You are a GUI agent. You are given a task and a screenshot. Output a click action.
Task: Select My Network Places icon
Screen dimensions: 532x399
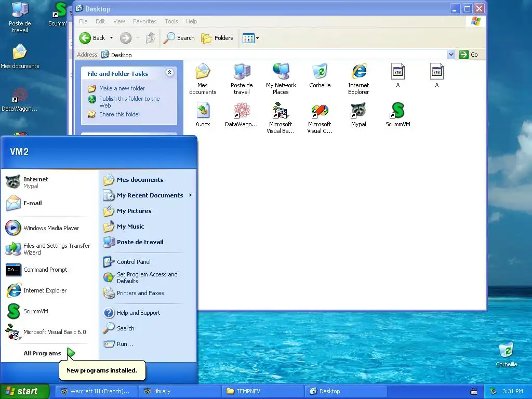(x=281, y=79)
